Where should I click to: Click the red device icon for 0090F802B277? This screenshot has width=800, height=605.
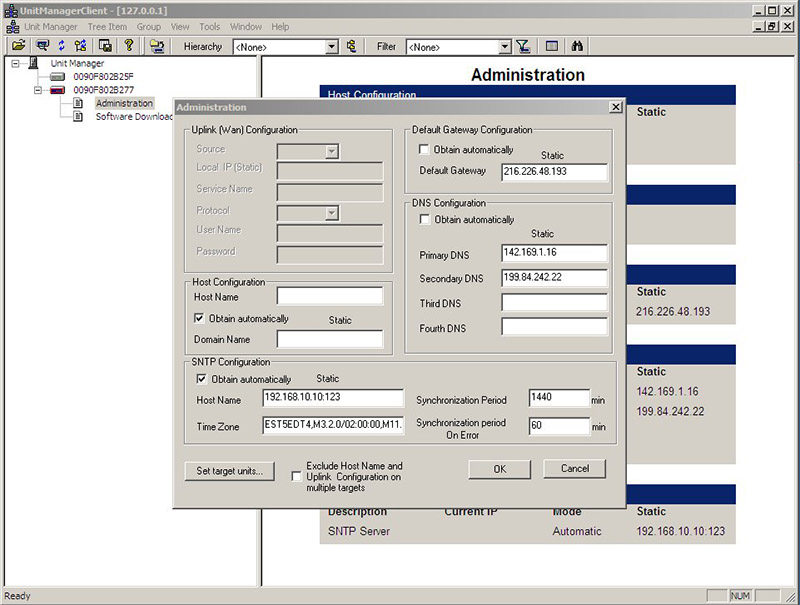click(x=57, y=90)
